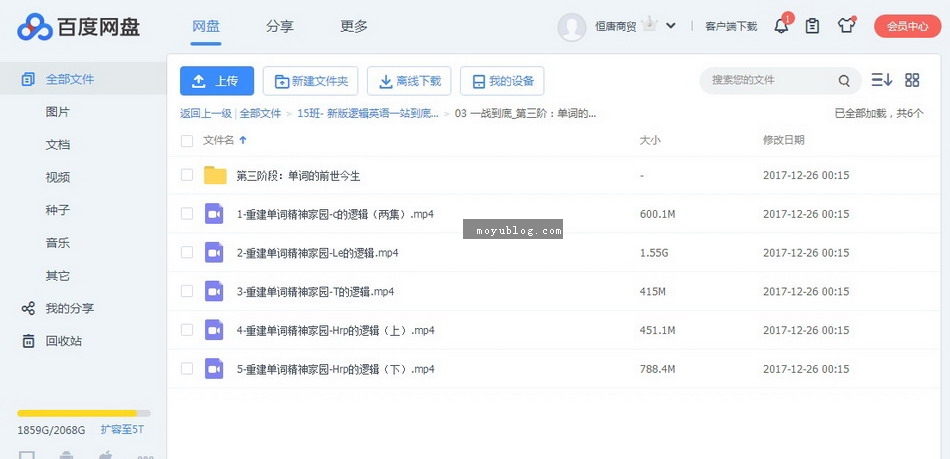This screenshot has height=459, width=950.
Task: Click the yellow storage usage bar
Action: click(84, 414)
